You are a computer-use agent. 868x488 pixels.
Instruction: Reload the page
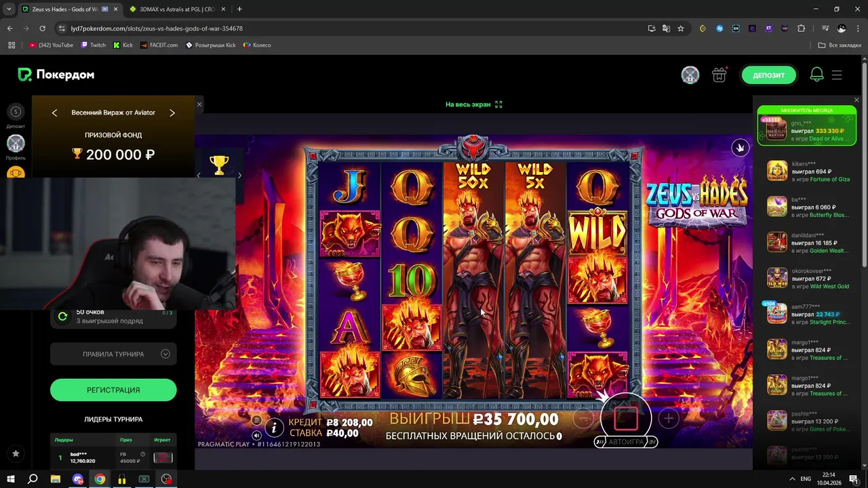click(42, 28)
